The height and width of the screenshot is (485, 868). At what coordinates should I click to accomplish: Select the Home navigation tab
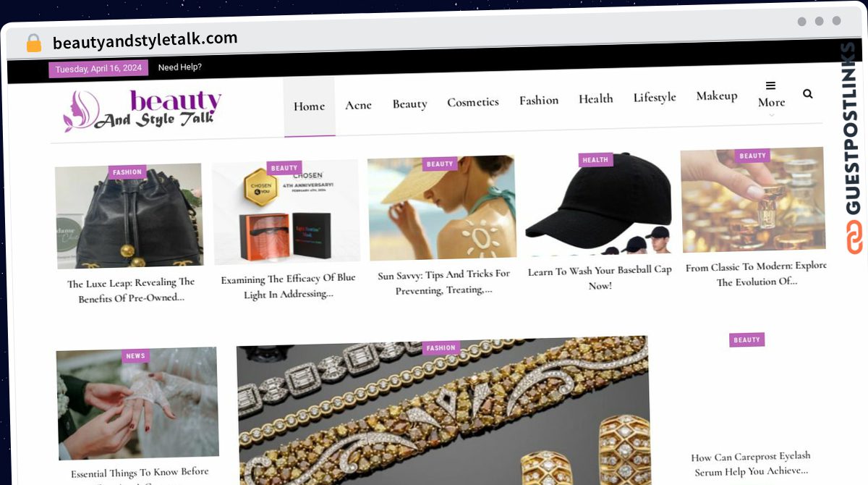pos(309,106)
